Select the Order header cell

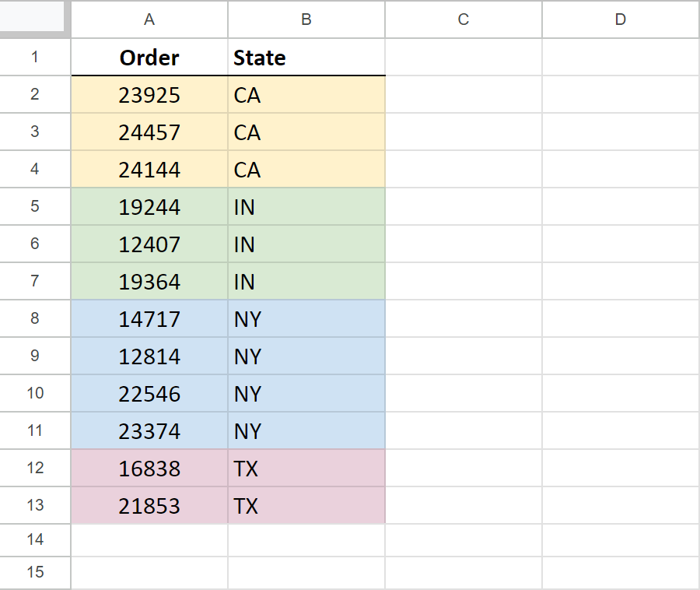[149, 57]
